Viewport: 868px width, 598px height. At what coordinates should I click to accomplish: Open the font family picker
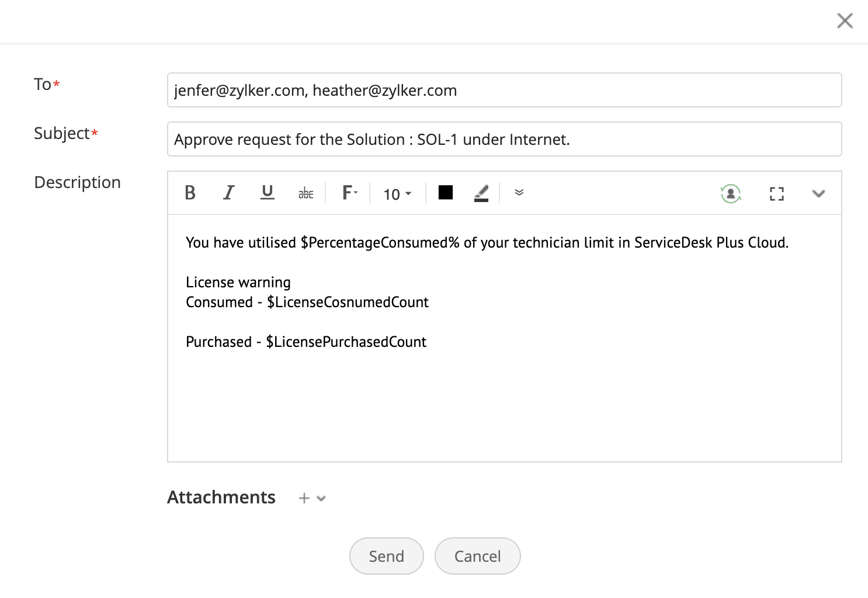[x=349, y=193]
